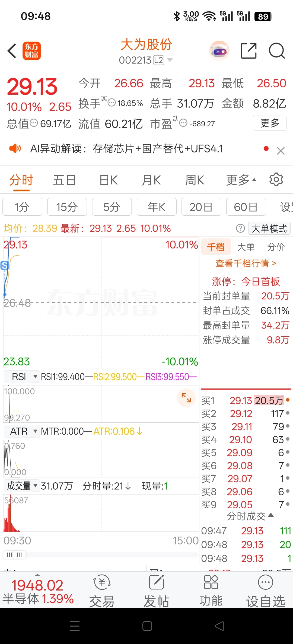The height and width of the screenshot is (644, 293).
Task: Open RSI indicator dropdown
Action: tap(22, 377)
